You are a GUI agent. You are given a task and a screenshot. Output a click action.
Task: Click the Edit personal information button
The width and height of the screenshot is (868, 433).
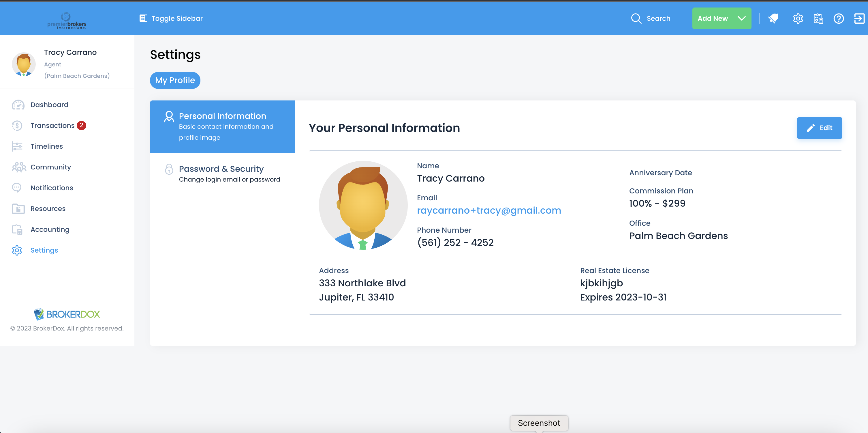coord(819,128)
